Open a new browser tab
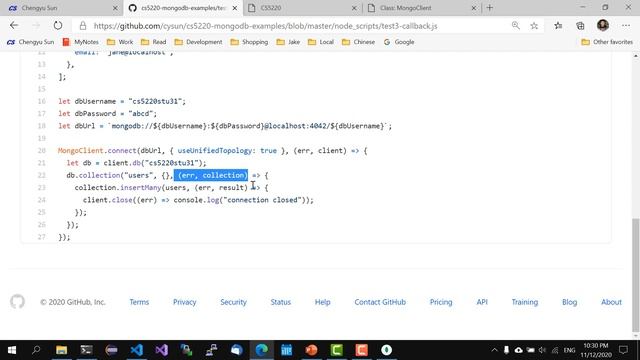The height and width of the screenshot is (360, 640). (489, 8)
